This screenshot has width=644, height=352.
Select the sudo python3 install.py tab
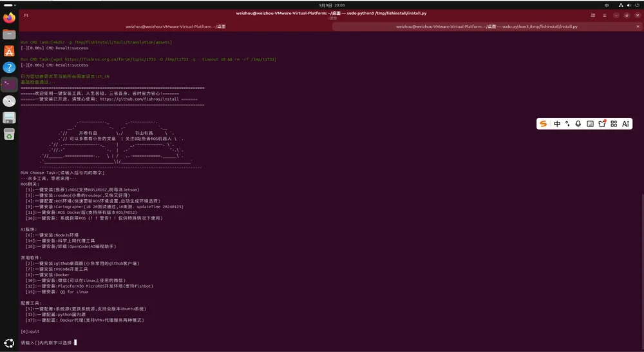click(487, 26)
